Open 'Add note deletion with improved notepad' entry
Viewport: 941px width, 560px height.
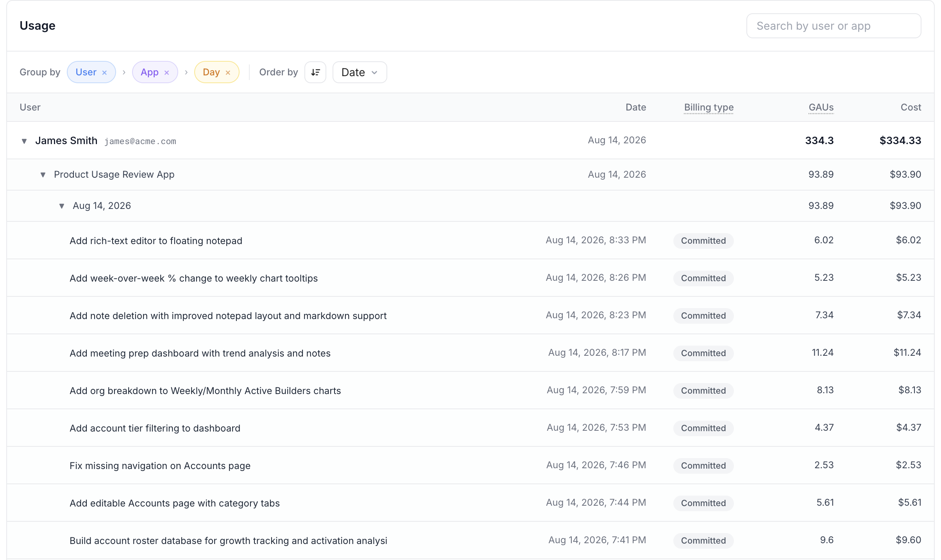click(x=228, y=316)
